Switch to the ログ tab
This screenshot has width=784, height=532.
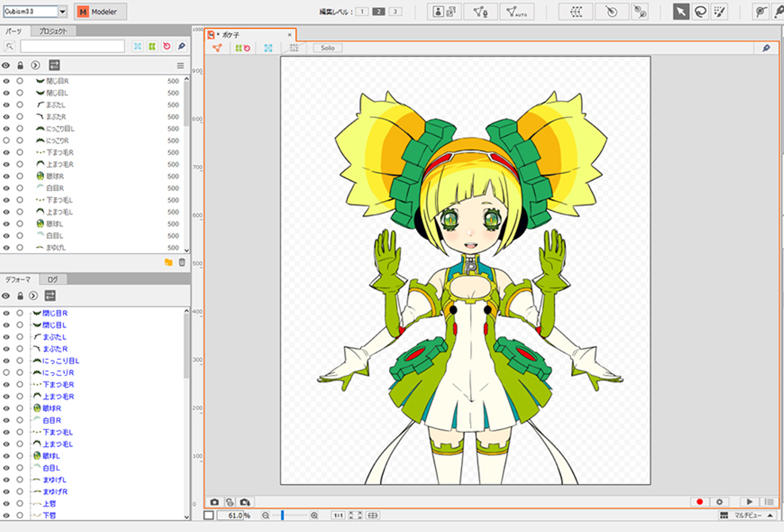point(53,279)
